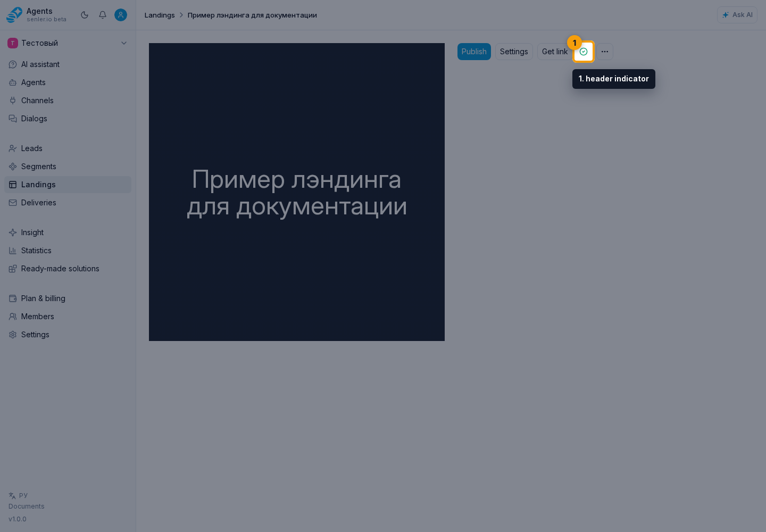The image size is (766, 532).
Task: Click the landing preview thumbnail
Action: [x=297, y=192]
